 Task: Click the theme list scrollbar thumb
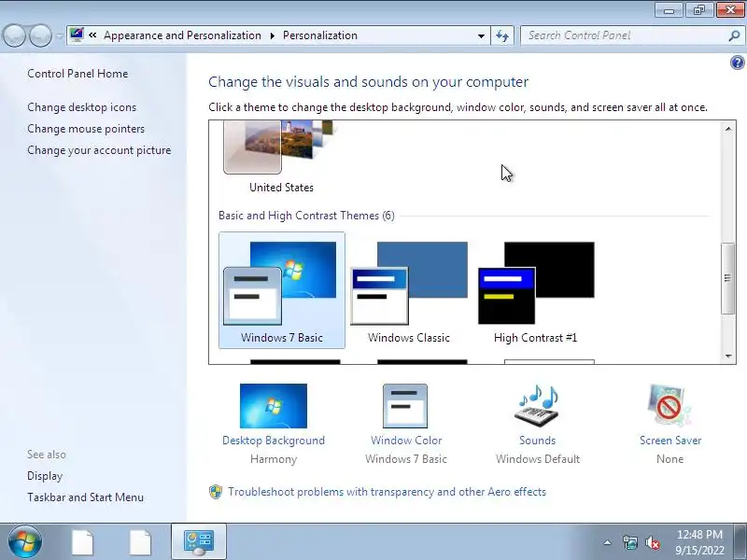(728, 278)
